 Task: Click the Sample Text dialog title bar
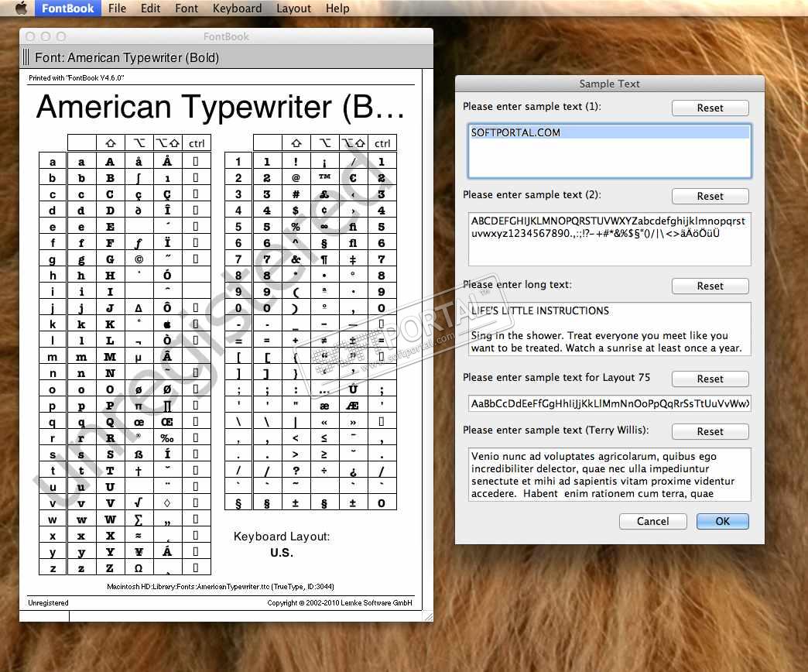610,84
